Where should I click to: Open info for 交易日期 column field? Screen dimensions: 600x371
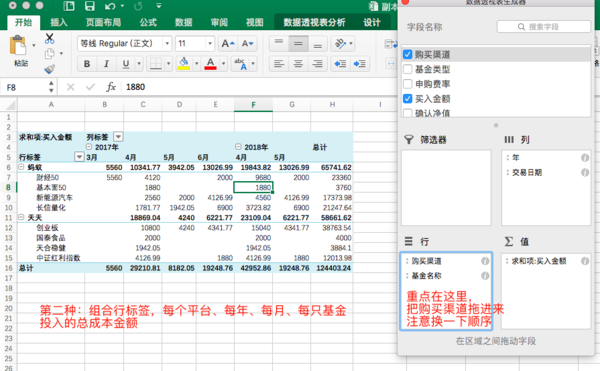tap(585, 172)
